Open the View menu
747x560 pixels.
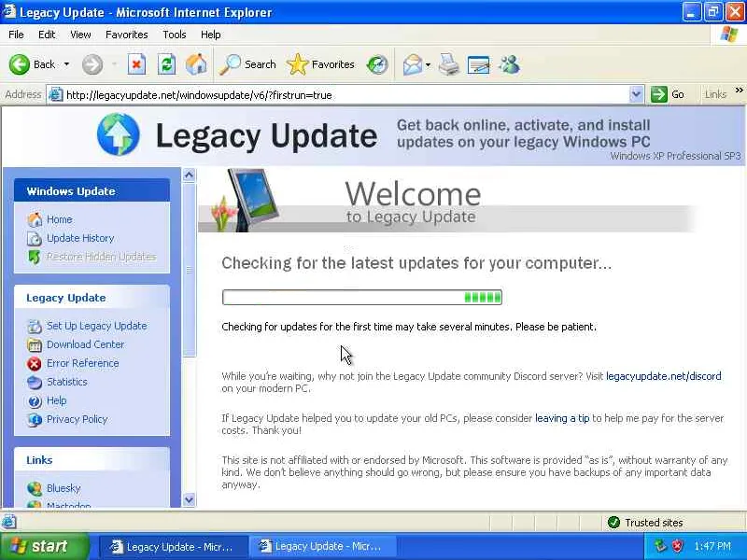tap(80, 35)
